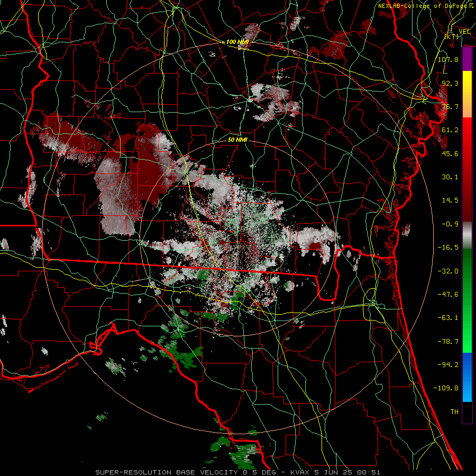The height and width of the screenshot is (476, 476).
Task: Select the -63.1 legend value
Action: click(x=448, y=318)
